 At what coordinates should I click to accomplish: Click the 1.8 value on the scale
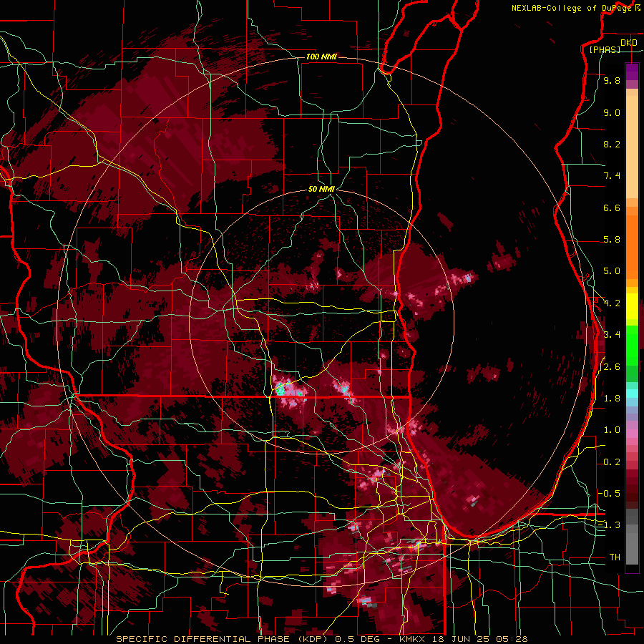click(612, 398)
